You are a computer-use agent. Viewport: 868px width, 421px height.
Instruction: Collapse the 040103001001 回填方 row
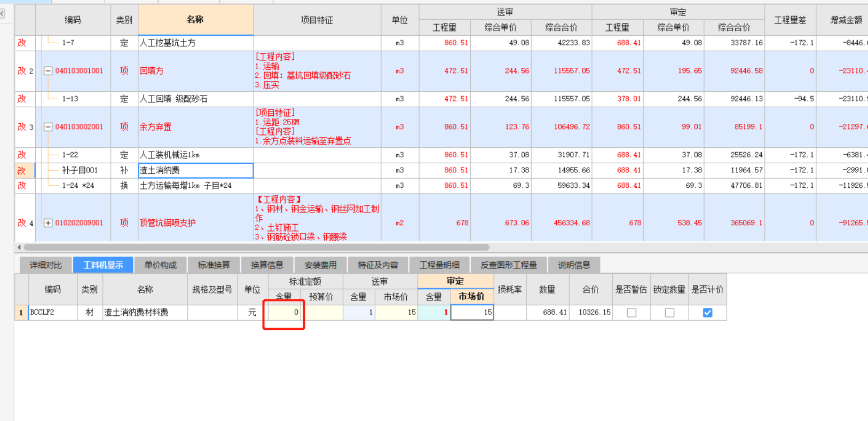click(x=48, y=71)
